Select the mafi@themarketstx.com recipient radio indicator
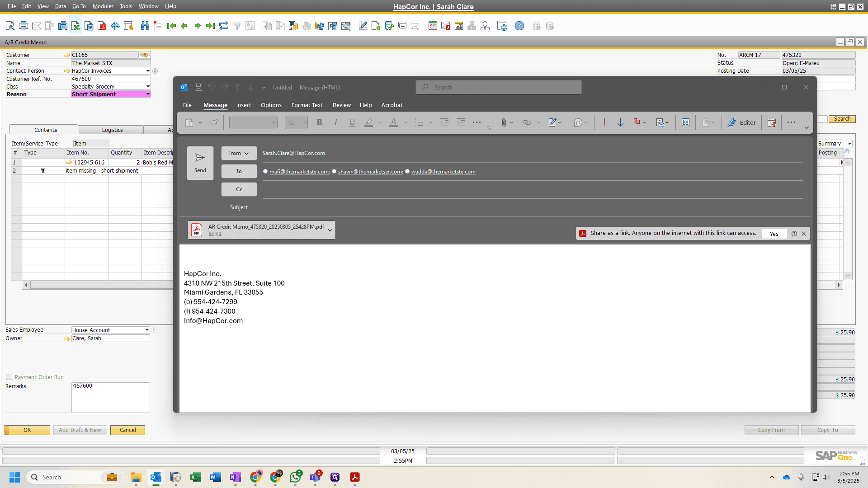This screenshot has height=488, width=868. point(265,171)
